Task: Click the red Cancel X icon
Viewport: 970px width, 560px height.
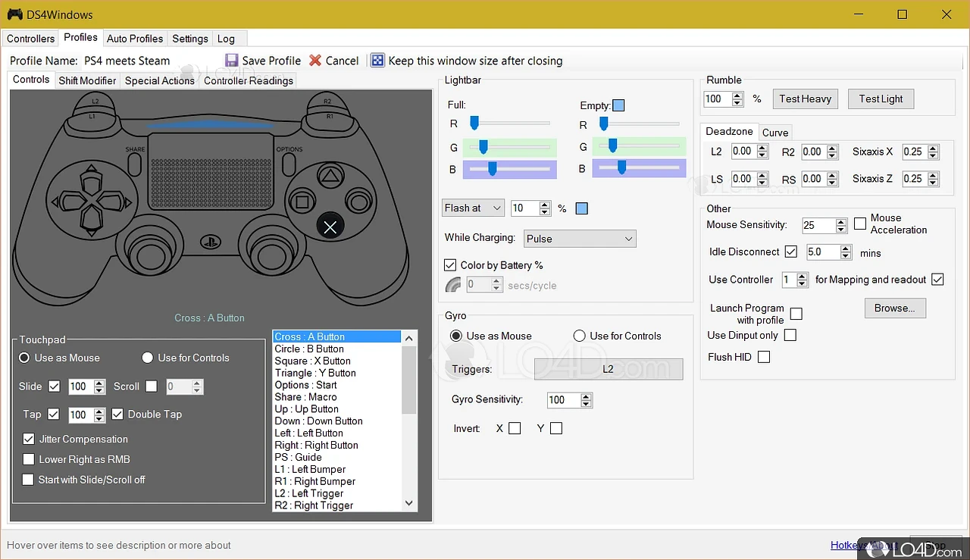Action: pyautogui.click(x=315, y=61)
